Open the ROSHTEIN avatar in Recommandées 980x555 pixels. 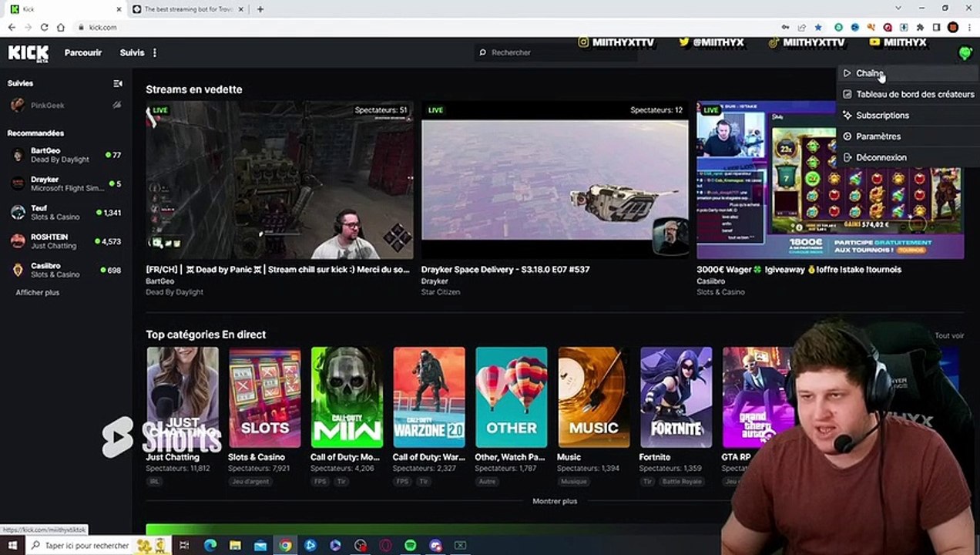coord(18,241)
